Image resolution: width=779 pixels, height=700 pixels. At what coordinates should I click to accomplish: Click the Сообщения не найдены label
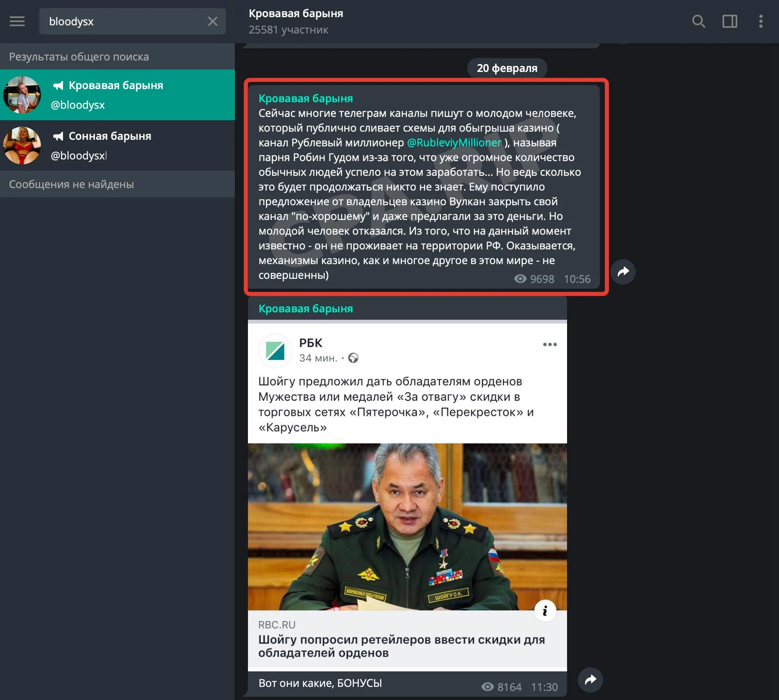71,184
